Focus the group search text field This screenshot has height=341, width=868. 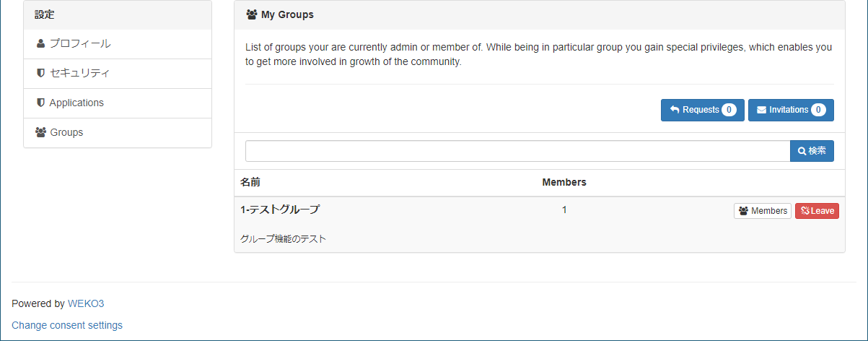[x=517, y=151]
